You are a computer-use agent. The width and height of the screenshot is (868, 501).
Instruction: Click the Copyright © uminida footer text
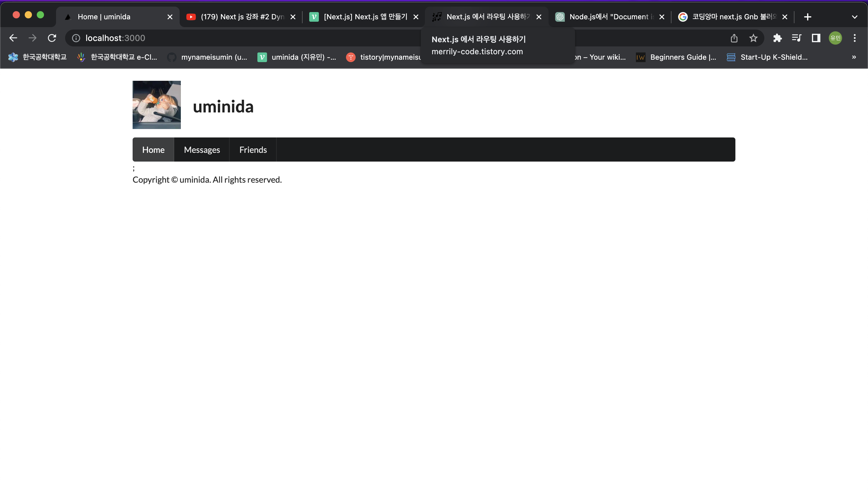point(207,180)
